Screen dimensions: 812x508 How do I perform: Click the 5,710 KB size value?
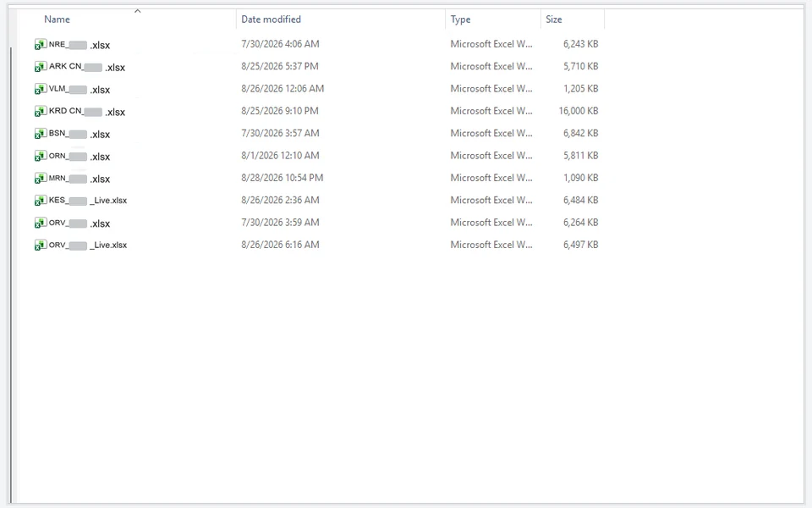pyautogui.click(x=580, y=66)
